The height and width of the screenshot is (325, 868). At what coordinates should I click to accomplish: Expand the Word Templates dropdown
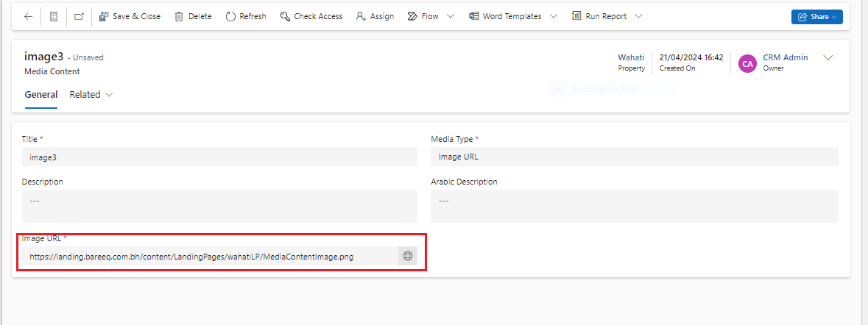click(554, 16)
